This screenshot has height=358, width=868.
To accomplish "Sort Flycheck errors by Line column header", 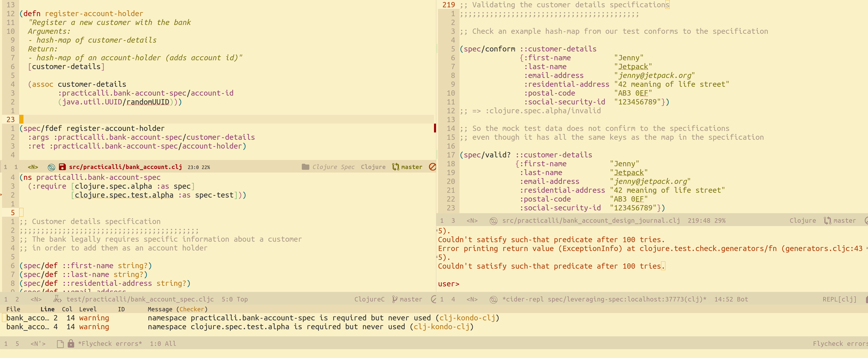I will coord(47,309).
